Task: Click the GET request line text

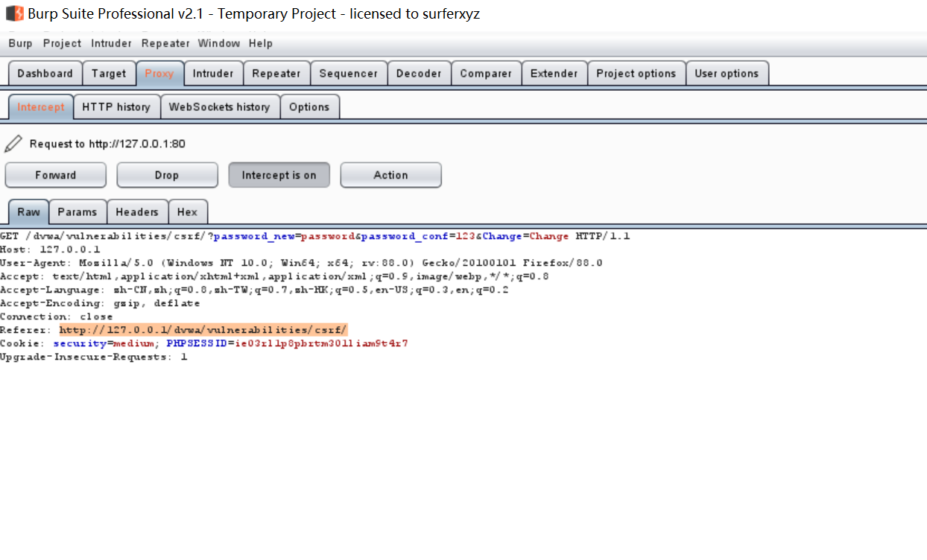Action: (x=315, y=236)
